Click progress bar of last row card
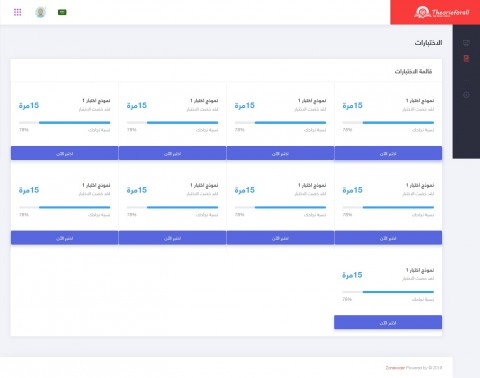 point(388,292)
